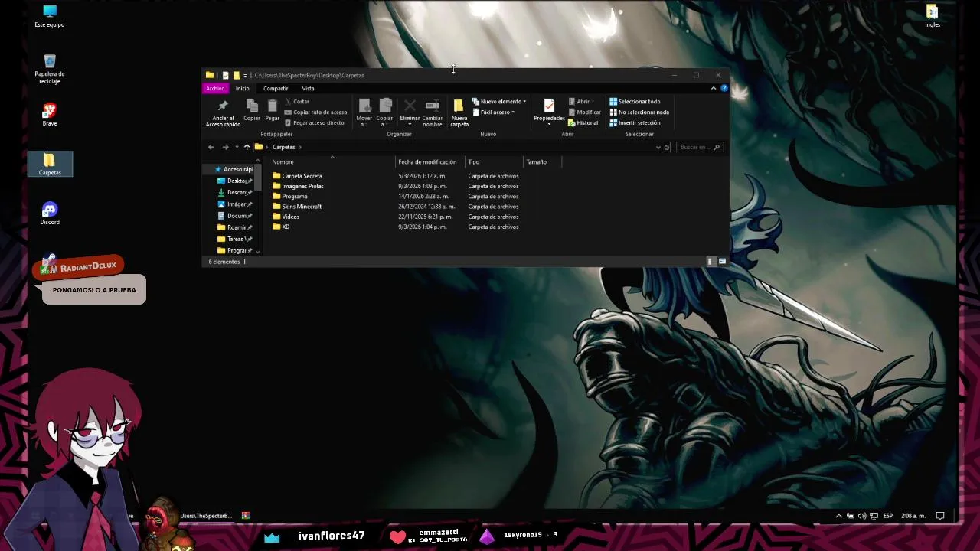Click Carpetas in the address bar
Image resolution: width=980 pixels, height=551 pixels.
pos(283,147)
